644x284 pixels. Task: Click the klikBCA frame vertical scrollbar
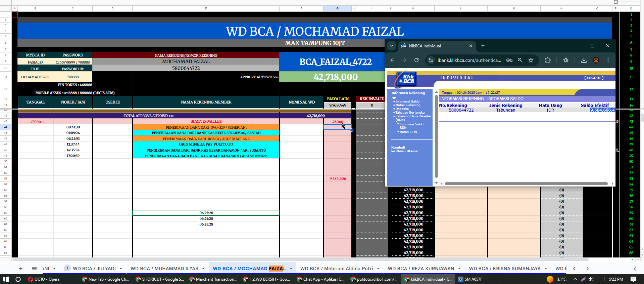click(x=436, y=136)
